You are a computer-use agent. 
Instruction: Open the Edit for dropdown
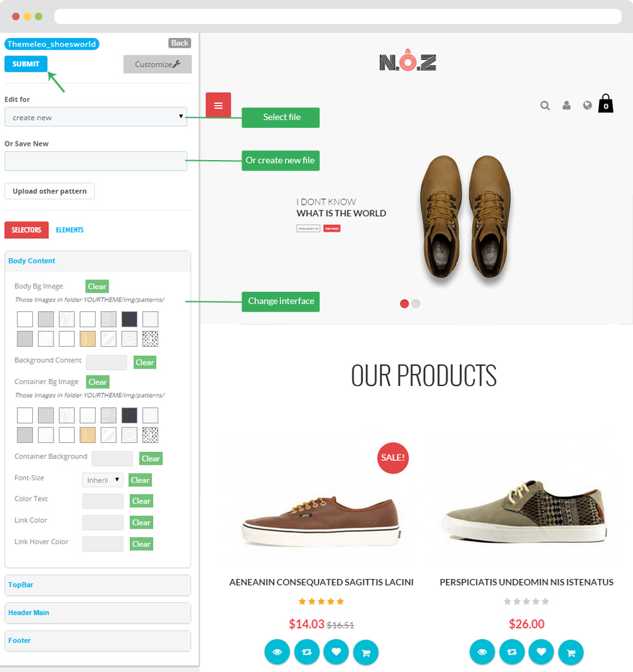pos(96,117)
